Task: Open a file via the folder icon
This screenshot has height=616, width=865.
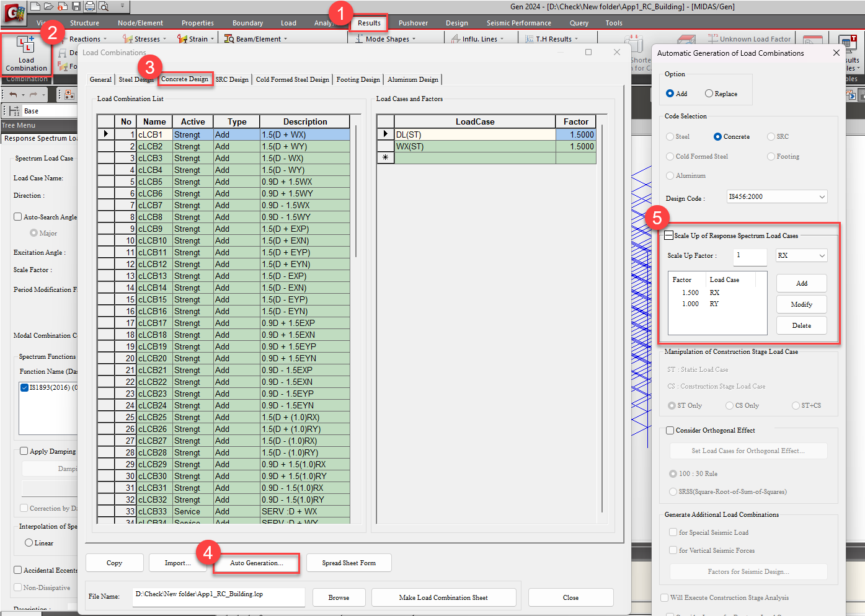Action: click(x=49, y=6)
